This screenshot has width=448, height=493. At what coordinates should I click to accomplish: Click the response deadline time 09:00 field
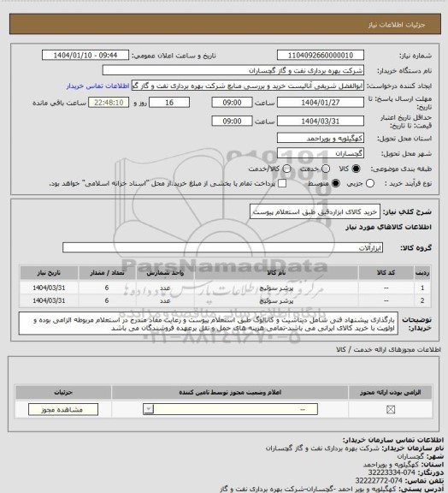pyautogui.click(x=233, y=103)
